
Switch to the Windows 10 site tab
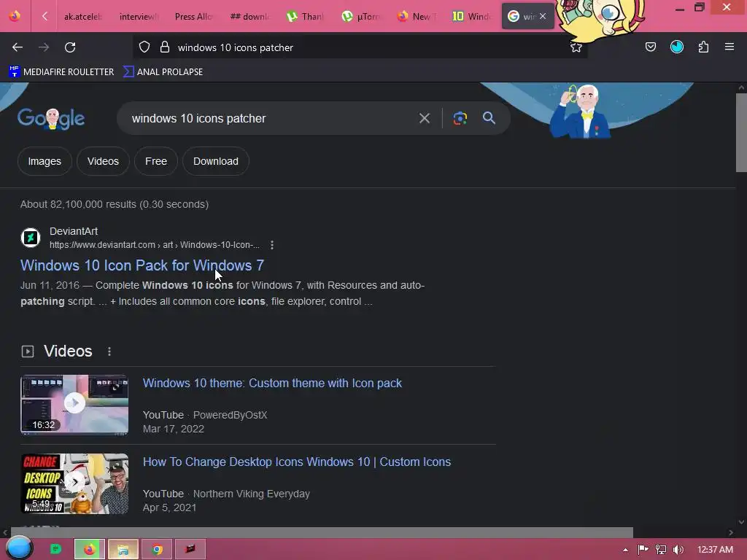[x=471, y=16]
